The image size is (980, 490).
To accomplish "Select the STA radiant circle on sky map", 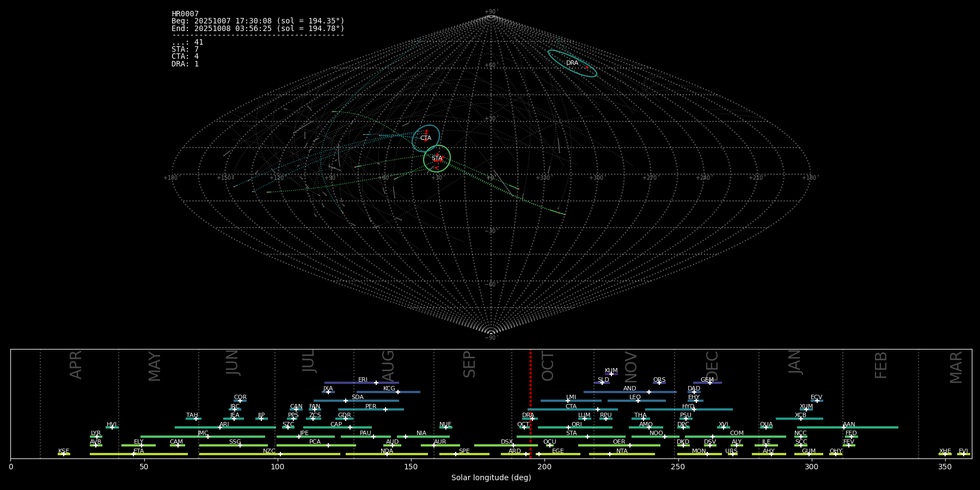I will [x=437, y=158].
